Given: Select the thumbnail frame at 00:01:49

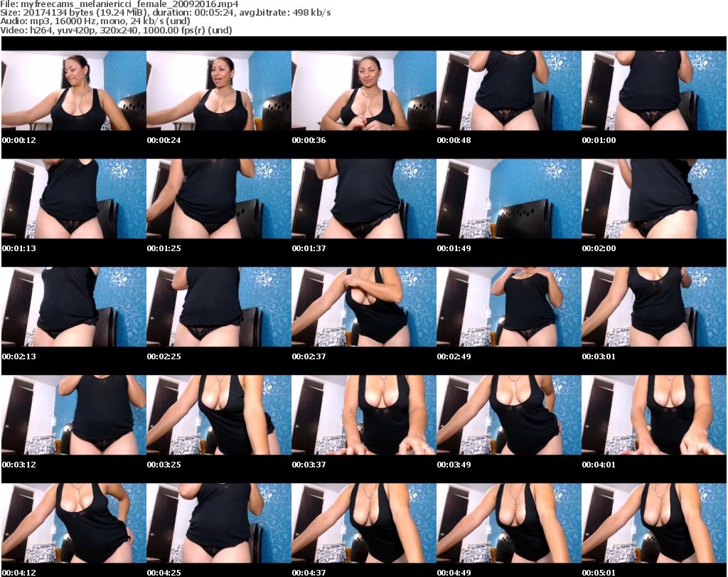Looking at the screenshot, I should coord(509,198).
